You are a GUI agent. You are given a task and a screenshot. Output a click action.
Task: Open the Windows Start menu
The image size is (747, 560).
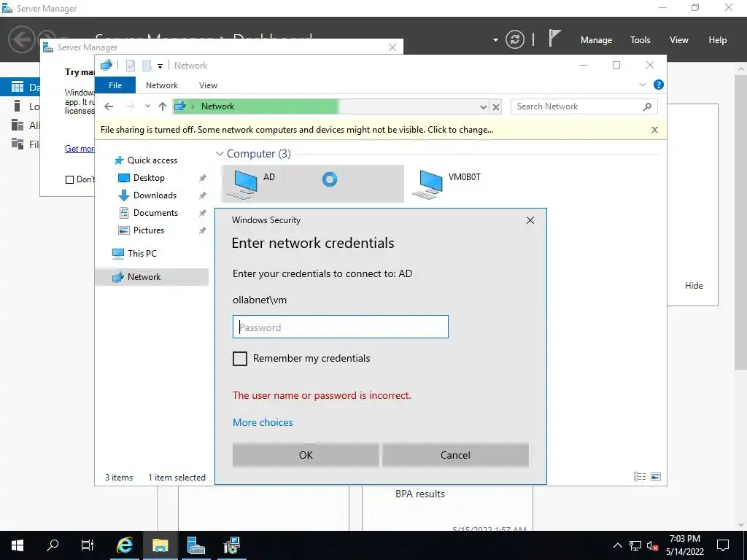coord(18,545)
